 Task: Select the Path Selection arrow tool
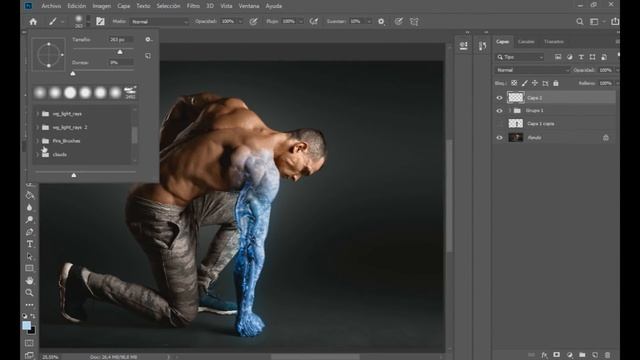[x=29, y=256]
